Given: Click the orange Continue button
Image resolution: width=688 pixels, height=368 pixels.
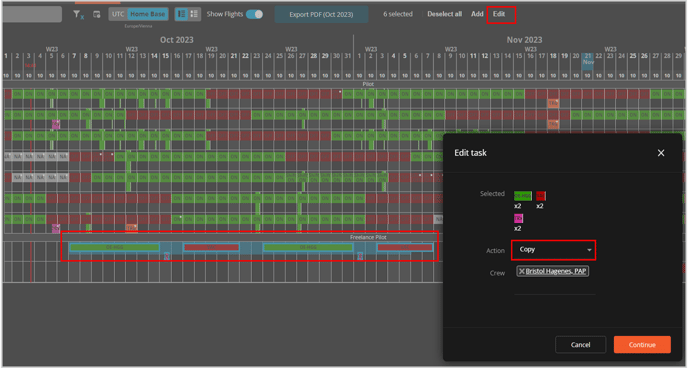Looking at the screenshot, I should point(642,345).
